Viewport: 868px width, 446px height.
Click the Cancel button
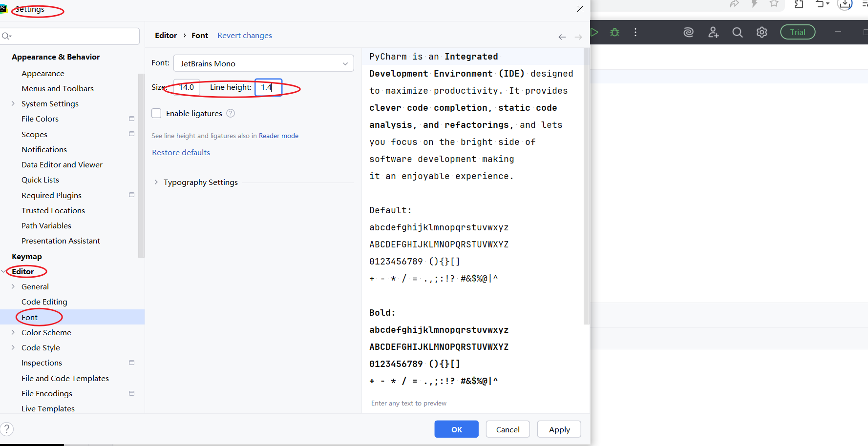[x=508, y=429]
